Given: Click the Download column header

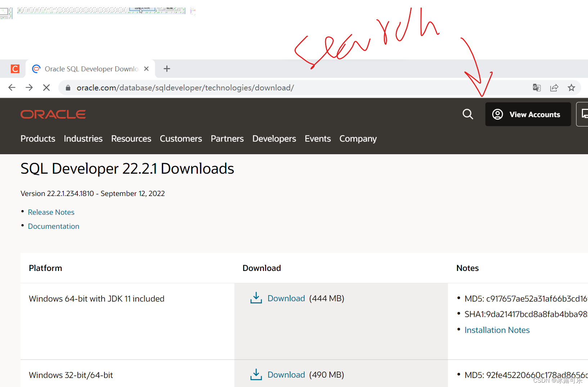Looking at the screenshot, I should point(262,268).
